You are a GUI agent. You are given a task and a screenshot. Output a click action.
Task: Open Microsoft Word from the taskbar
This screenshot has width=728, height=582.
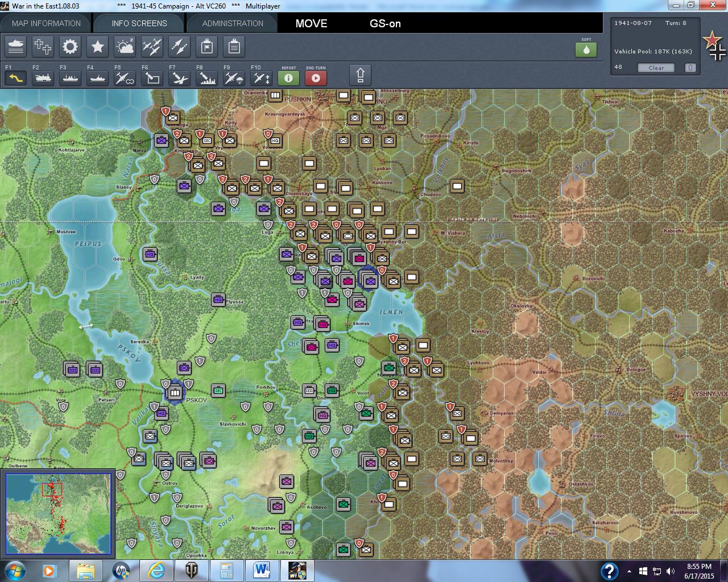click(x=262, y=571)
